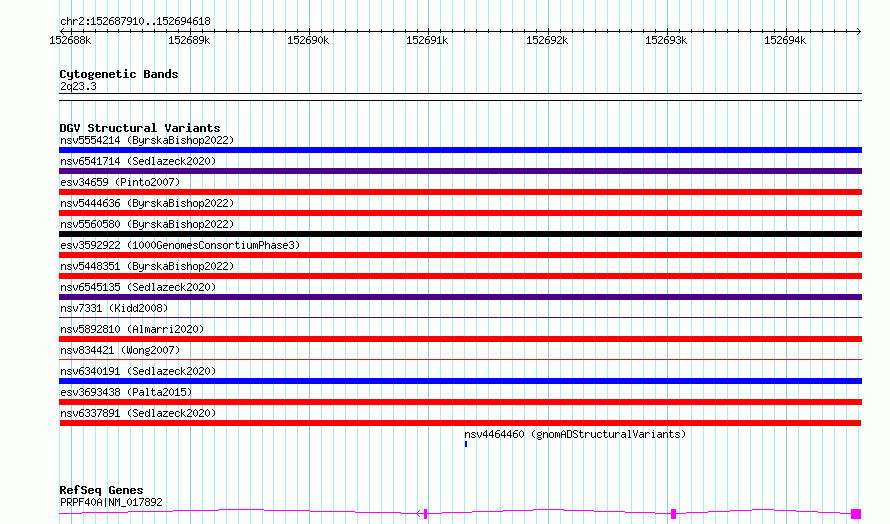This screenshot has height=524, width=890.
Task: Click the Cytogenetic Bands track title
Action: 119,74
